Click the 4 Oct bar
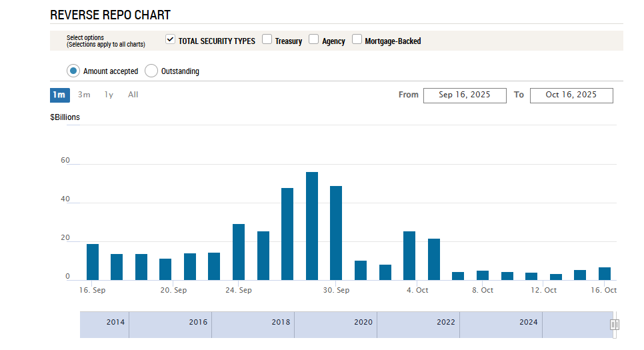This screenshot has width=644, height=350. click(x=409, y=256)
